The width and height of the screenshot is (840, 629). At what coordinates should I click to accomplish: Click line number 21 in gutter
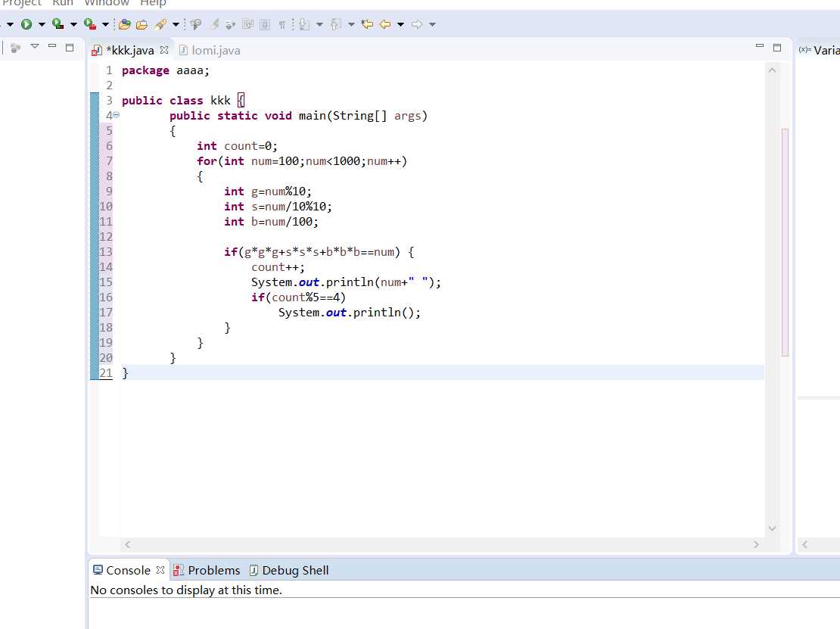tap(106, 373)
